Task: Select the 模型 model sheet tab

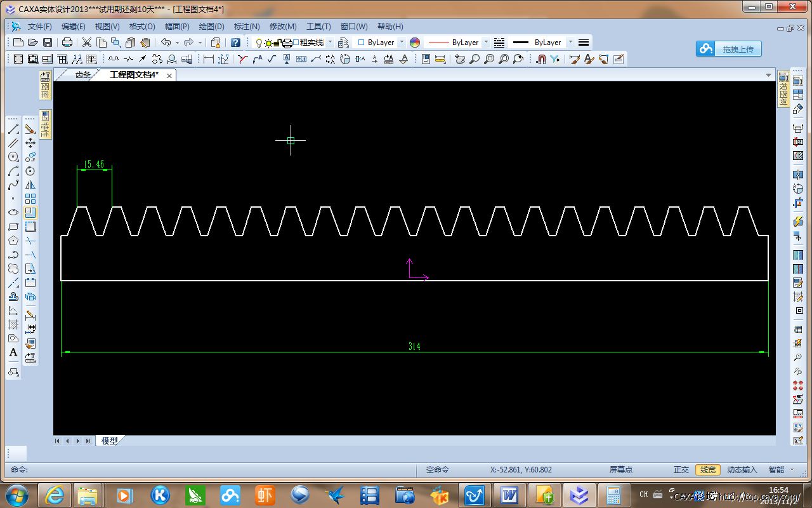Action: tap(109, 441)
